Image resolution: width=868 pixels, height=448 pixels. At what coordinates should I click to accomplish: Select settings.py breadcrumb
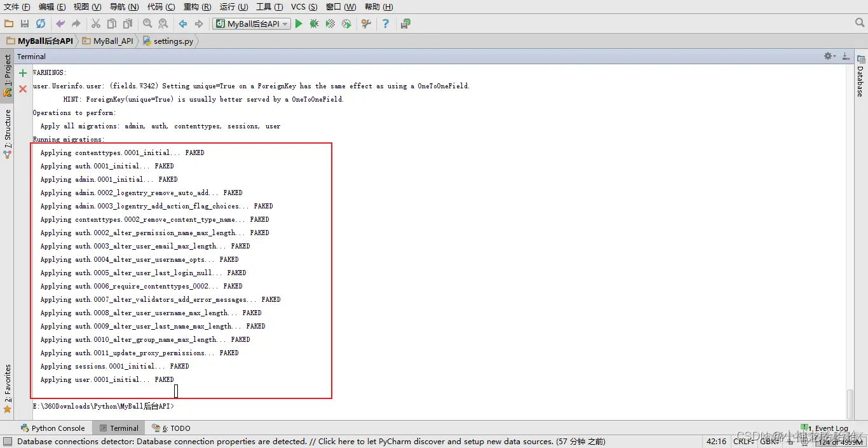point(168,41)
